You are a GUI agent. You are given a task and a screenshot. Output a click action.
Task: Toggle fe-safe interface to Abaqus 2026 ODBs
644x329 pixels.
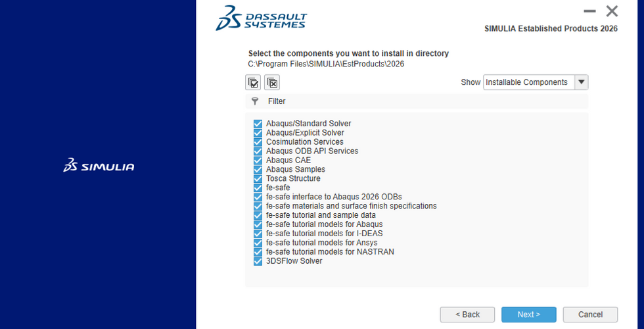(258, 197)
